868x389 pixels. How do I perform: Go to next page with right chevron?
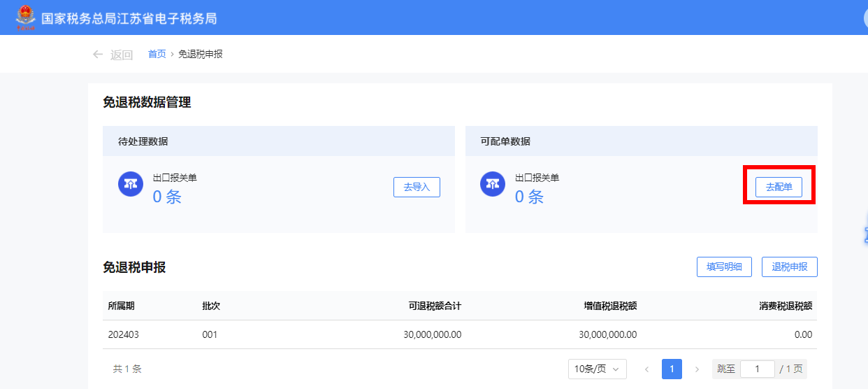tap(696, 369)
